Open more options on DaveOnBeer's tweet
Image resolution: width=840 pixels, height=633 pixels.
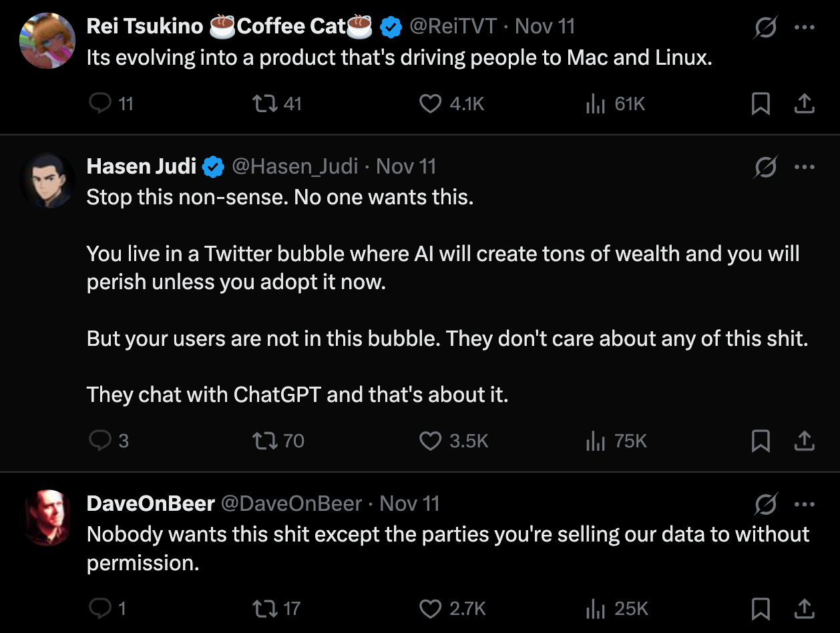[x=805, y=504]
